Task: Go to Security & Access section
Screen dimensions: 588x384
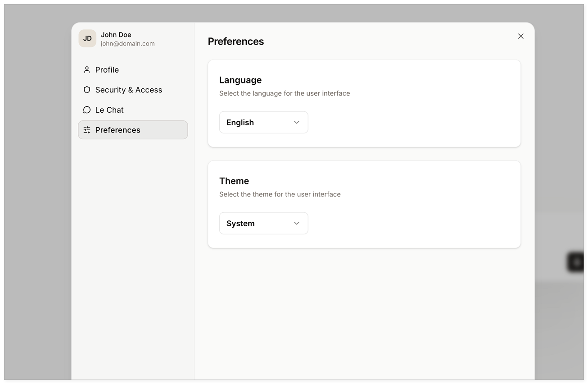Action: coord(133,90)
